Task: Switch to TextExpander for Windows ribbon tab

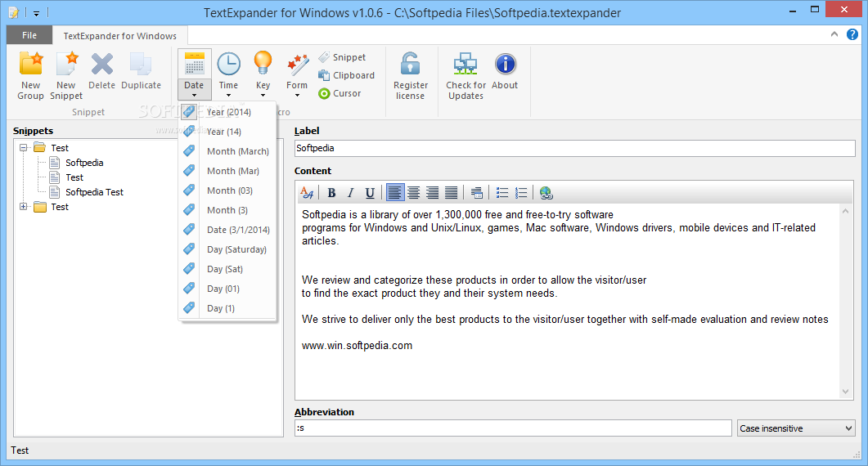Action: (x=119, y=36)
